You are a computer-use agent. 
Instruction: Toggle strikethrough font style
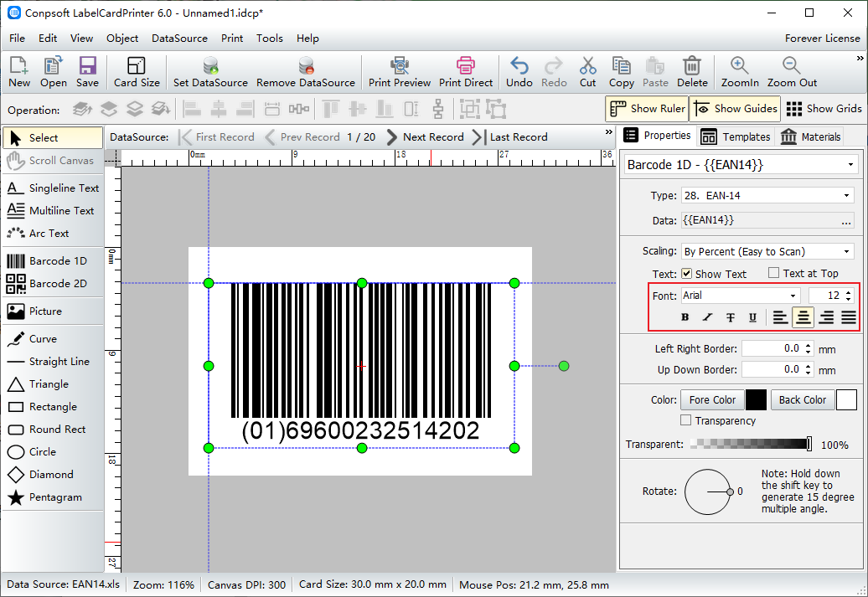point(730,317)
